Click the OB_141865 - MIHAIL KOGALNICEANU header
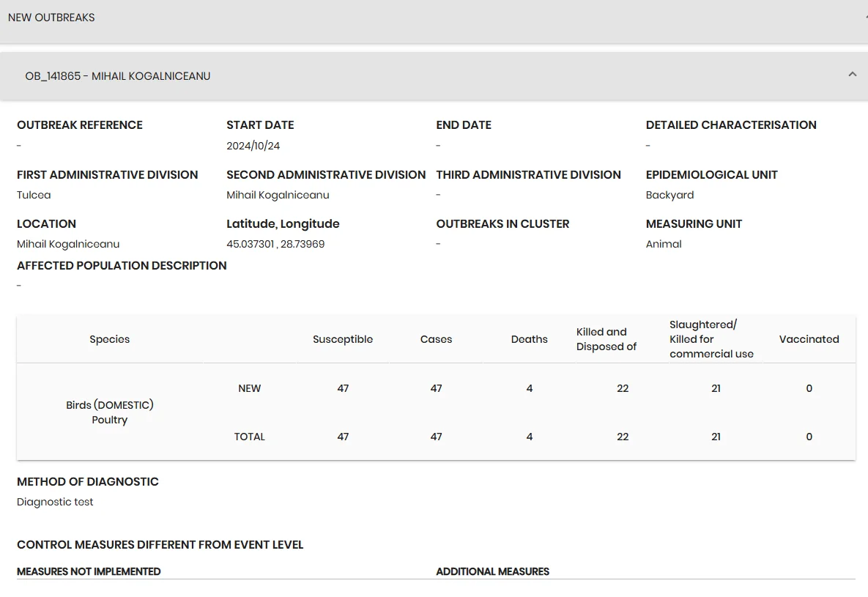 pyautogui.click(x=434, y=76)
